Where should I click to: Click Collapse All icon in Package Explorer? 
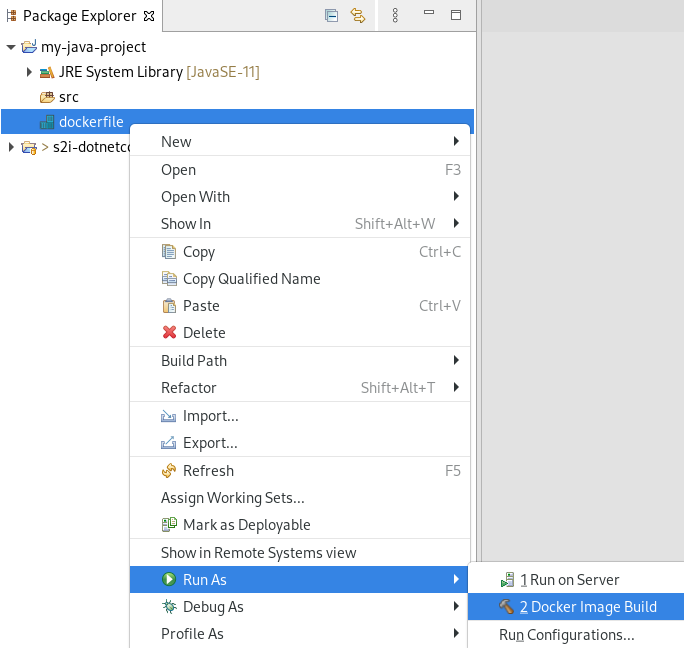(332, 15)
